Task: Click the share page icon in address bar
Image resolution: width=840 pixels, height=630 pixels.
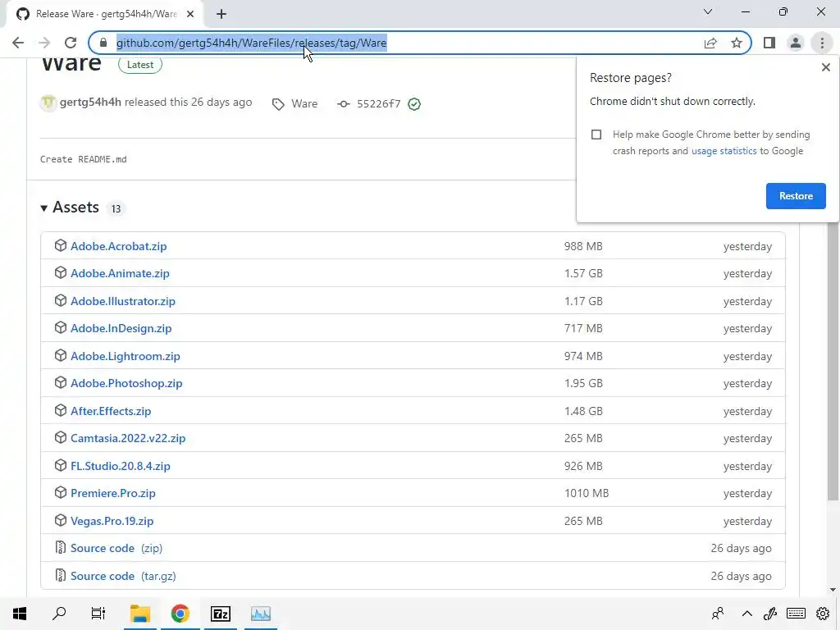Action: 710,43
